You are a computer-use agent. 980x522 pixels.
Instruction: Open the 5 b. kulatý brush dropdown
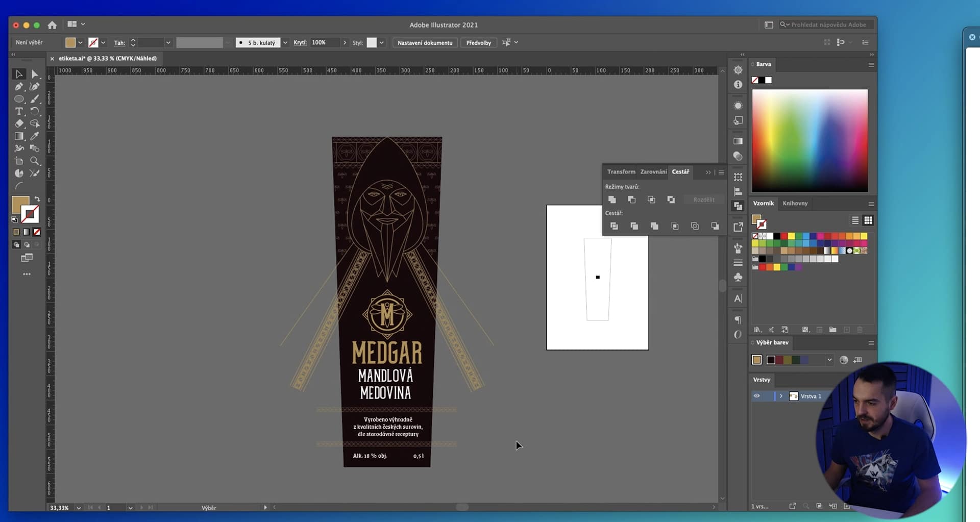click(x=285, y=43)
